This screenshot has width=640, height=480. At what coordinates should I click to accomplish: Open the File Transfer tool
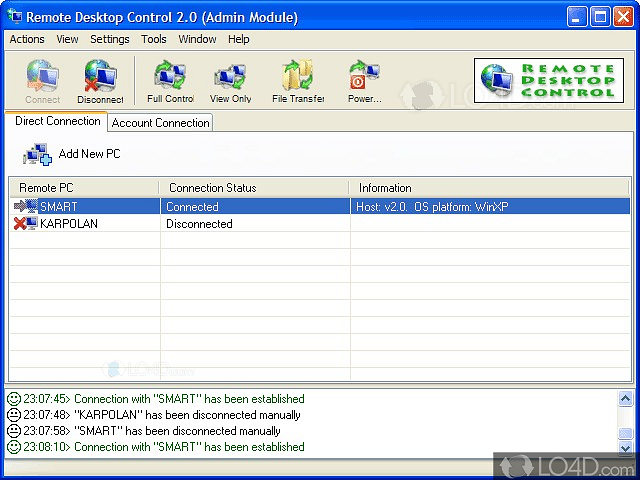click(298, 78)
